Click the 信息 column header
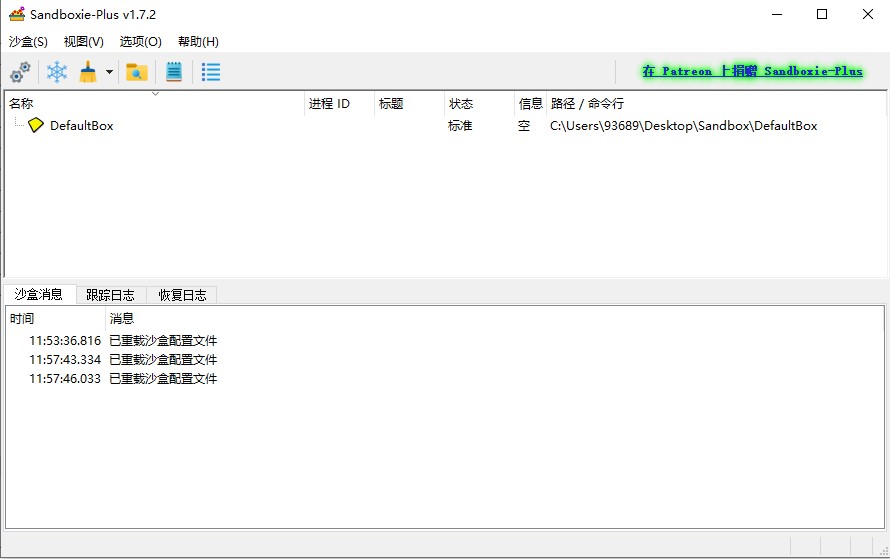 530,104
